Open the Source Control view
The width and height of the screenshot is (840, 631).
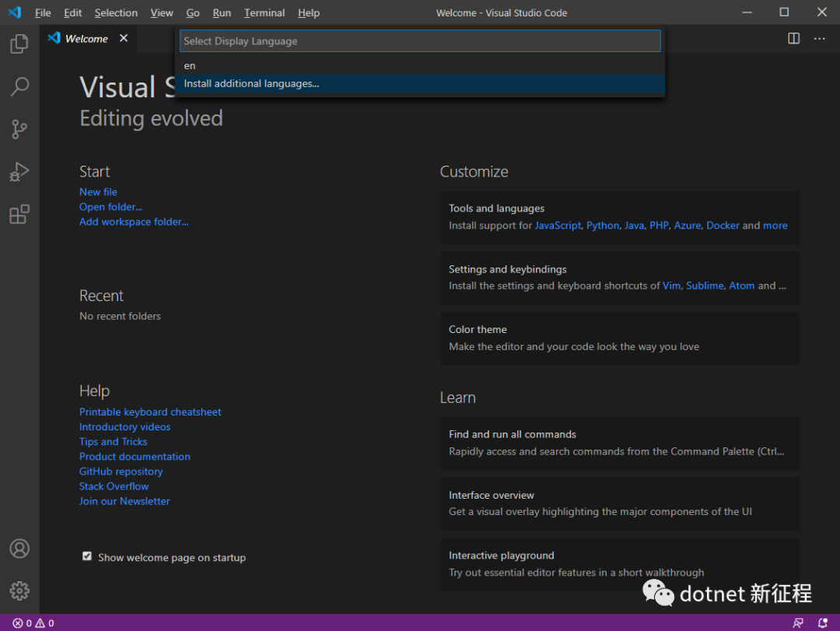tap(19, 129)
